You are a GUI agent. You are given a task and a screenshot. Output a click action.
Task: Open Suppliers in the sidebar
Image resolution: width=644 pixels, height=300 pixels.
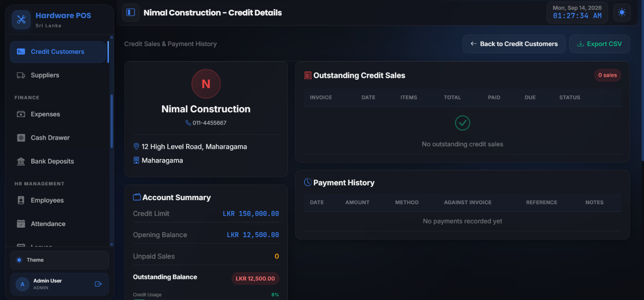pyautogui.click(x=57, y=75)
